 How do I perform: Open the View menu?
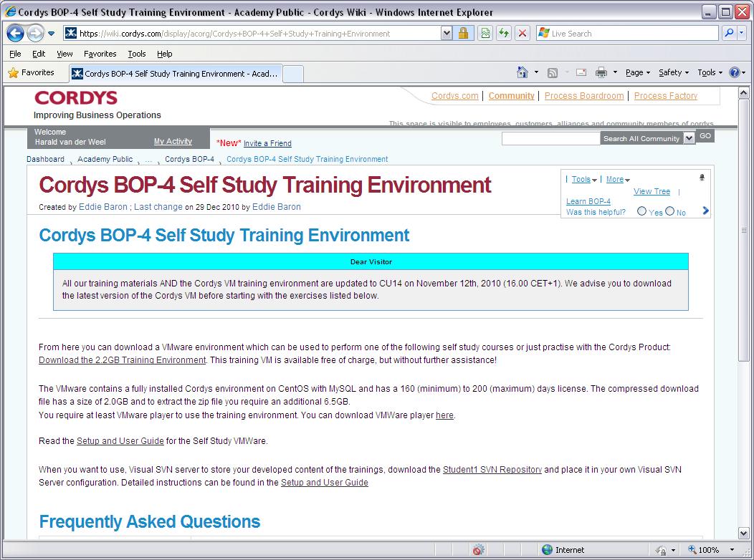tap(65, 54)
